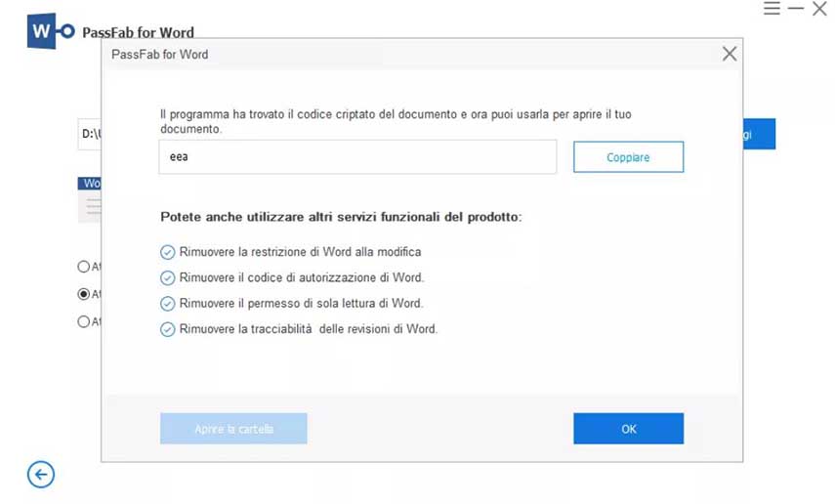Click the currently selected middle radio button
This screenshot has width=835, height=504.
[x=83, y=294]
